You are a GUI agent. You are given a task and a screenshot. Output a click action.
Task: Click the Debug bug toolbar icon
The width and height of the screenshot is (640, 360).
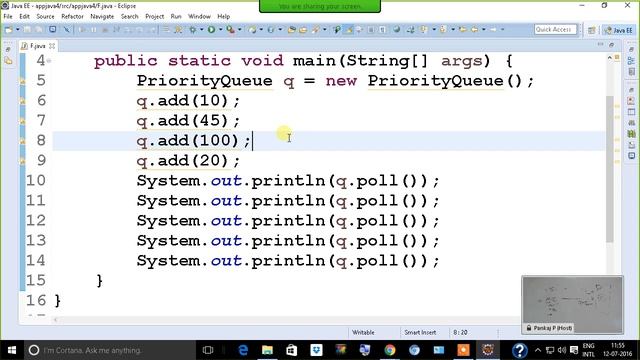[x=193, y=29]
